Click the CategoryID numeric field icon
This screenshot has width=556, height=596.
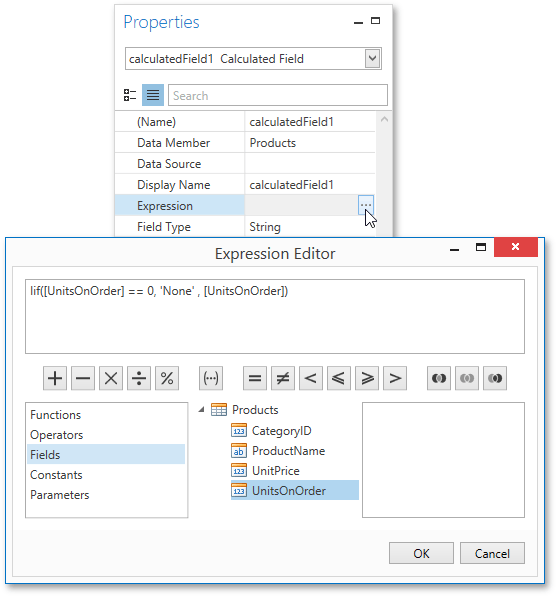tap(239, 431)
